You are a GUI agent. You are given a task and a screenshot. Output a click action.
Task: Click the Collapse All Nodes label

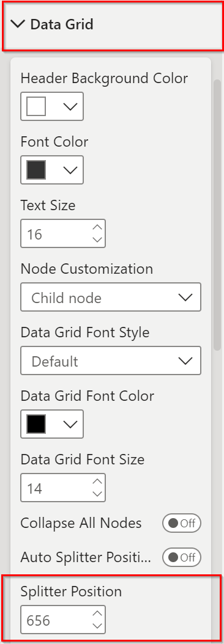tap(81, 523)
